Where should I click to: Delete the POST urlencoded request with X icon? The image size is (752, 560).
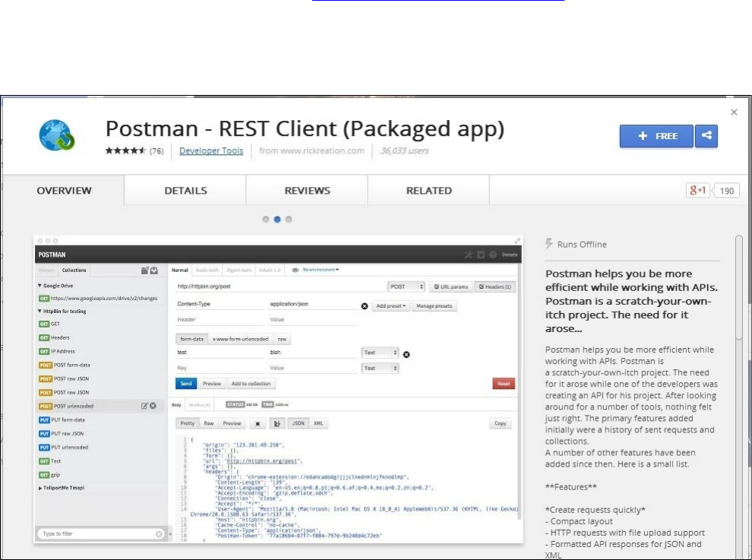point(153,406)
